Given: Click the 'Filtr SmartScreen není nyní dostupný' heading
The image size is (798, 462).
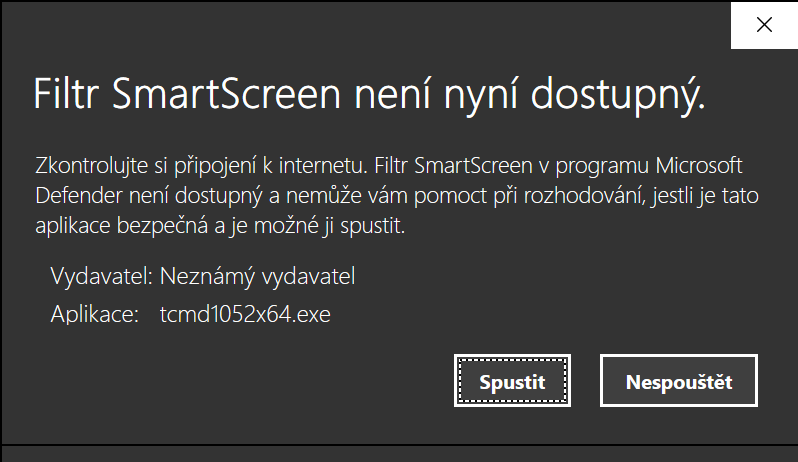Looking at the screenshot, I should click(369, 95).
